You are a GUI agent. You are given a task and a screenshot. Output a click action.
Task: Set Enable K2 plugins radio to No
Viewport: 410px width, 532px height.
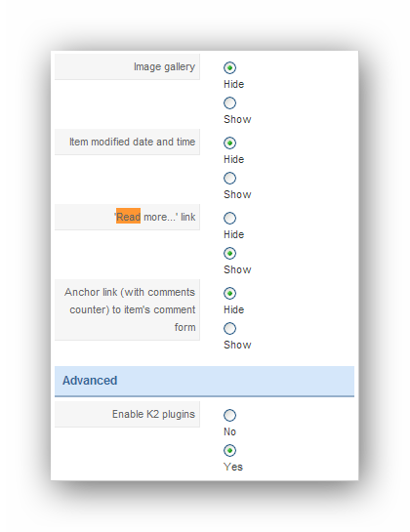point(229,415)
